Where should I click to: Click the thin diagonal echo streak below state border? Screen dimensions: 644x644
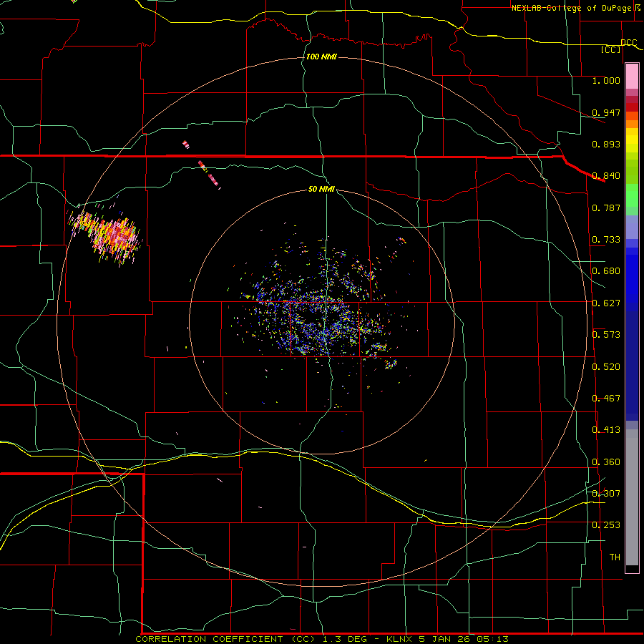(210, 175)
